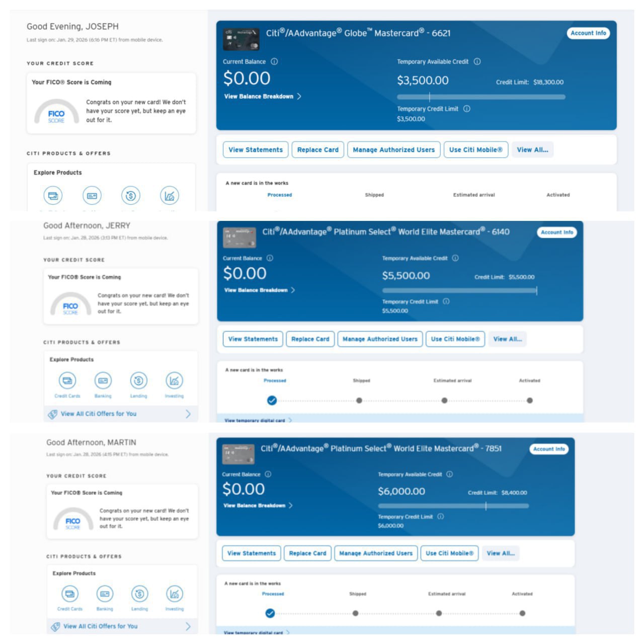Viewport: 644px width, 644px height.
Task: Click the offers tag icon in JERRY's panel
Action: [52, 414]
